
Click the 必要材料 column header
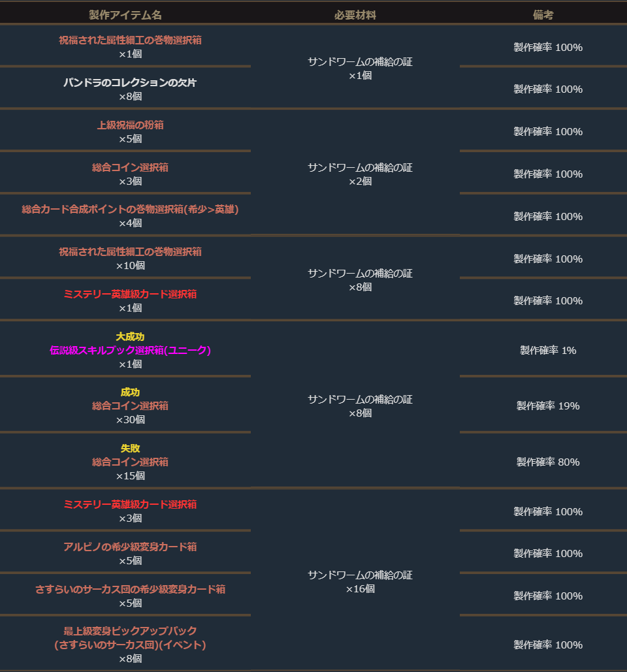(x=355, y=15)
